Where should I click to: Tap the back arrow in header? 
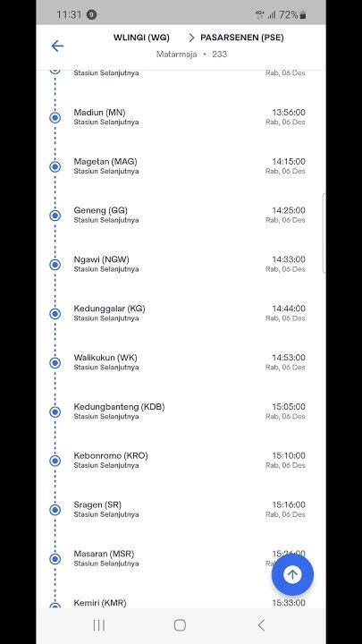[57, 46]
